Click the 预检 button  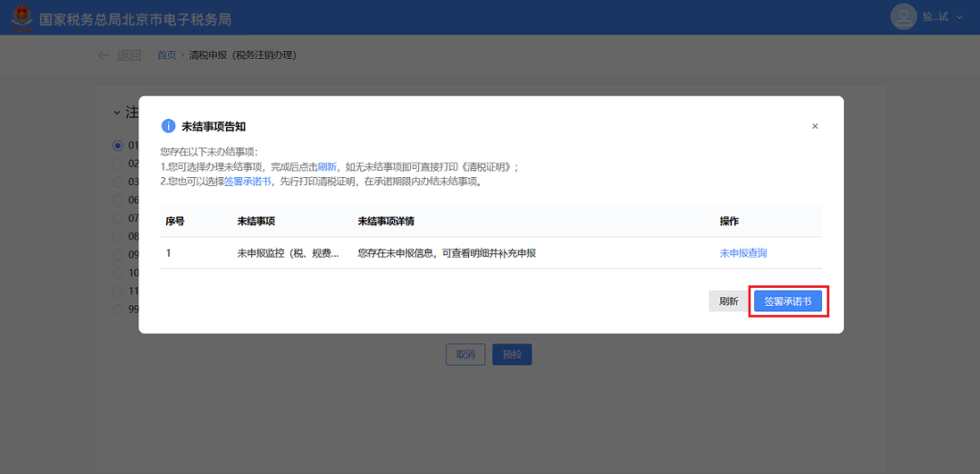(512, 354)
